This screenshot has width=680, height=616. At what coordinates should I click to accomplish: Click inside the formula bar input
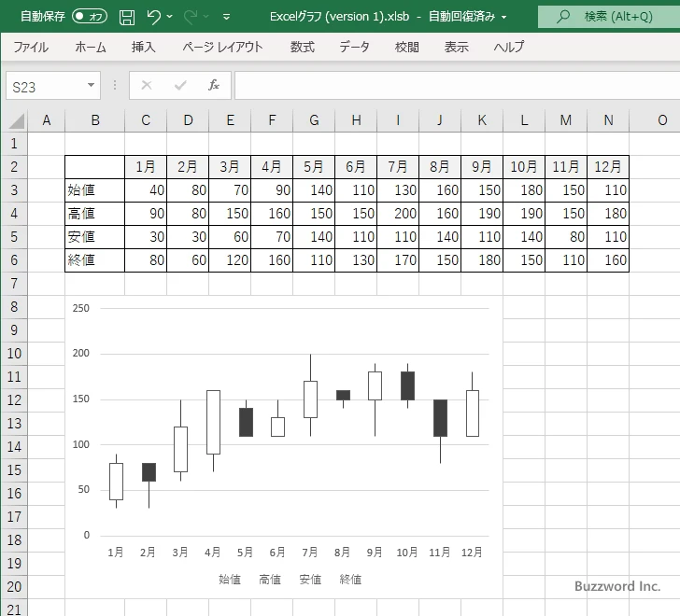pos(456,86)
